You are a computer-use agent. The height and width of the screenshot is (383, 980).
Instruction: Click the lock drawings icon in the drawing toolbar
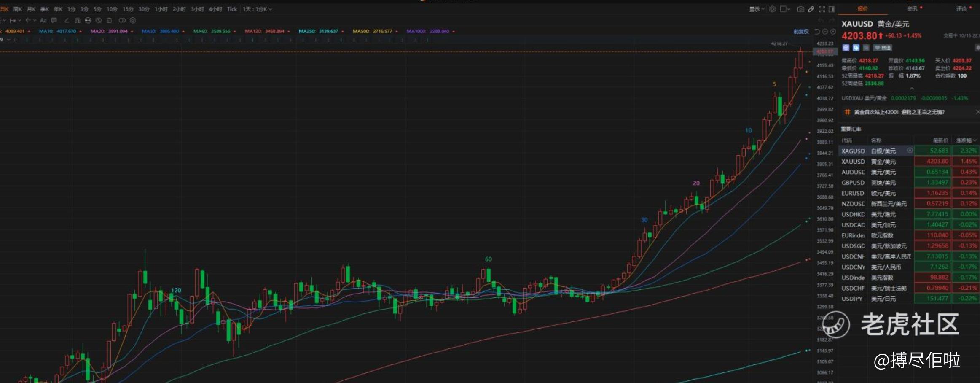coord(88,20)
